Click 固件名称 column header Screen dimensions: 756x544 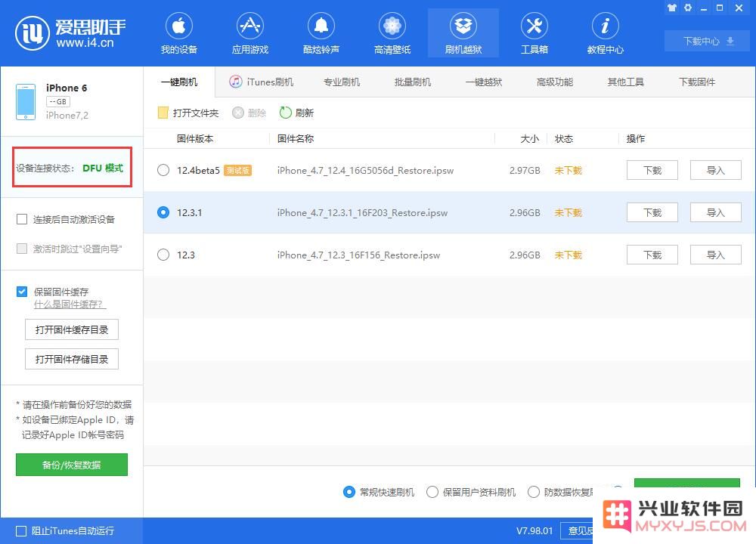point(296,139)
